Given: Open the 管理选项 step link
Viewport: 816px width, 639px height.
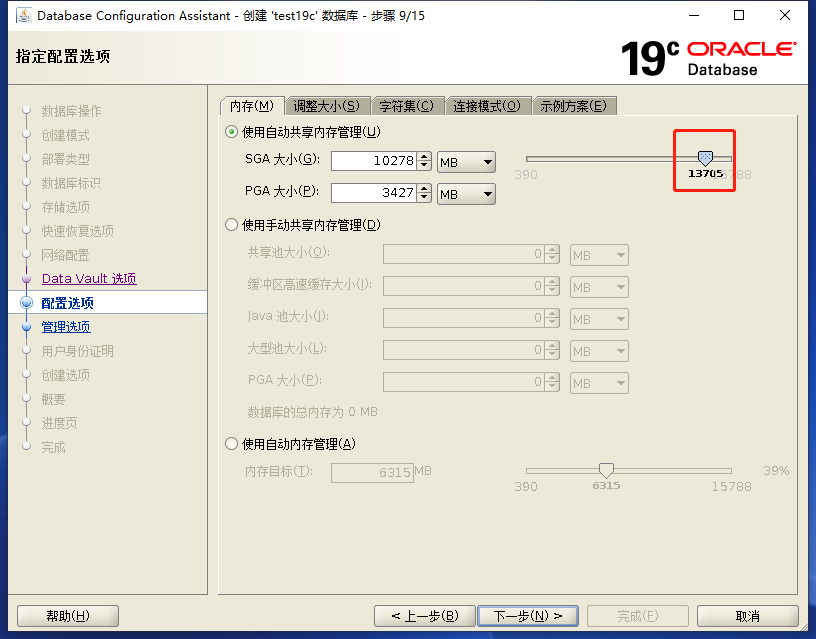Looking at the screenshot, I should click(x=66, y=327).
